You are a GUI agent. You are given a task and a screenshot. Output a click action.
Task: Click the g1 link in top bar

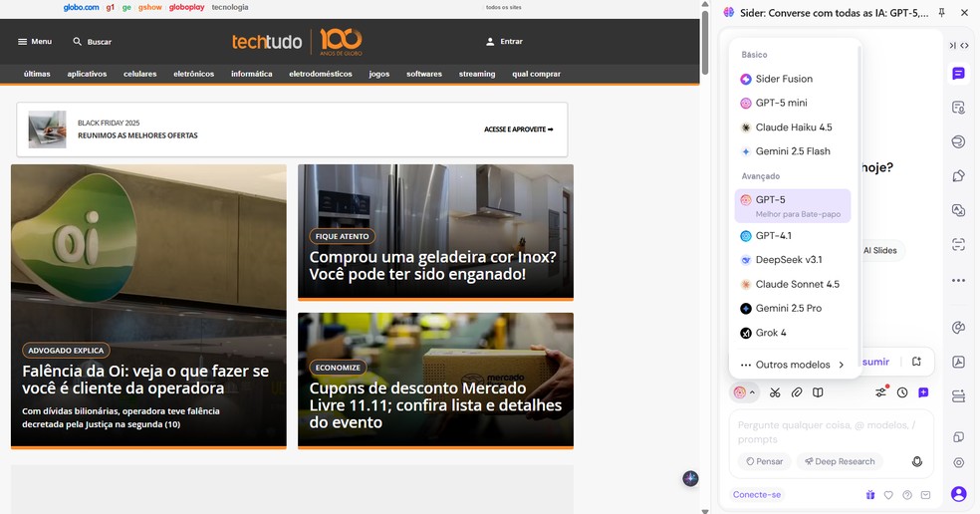coord(110,8)
